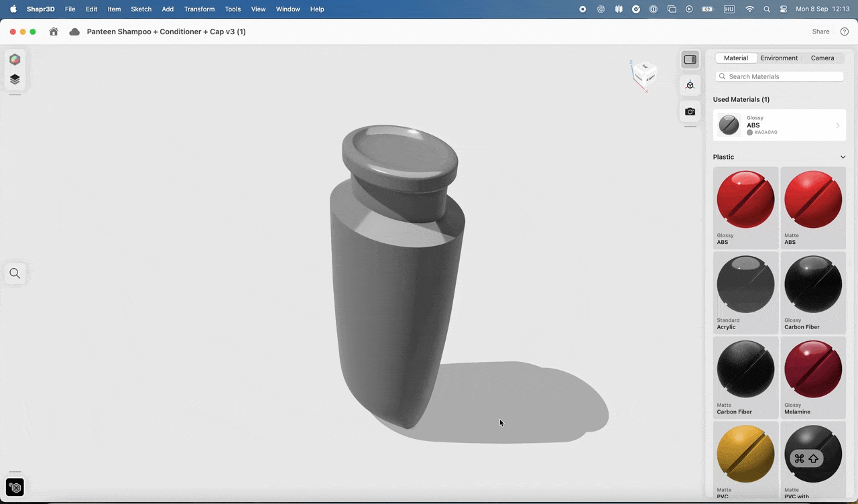Click the 1Password menu bar icon
Viewport: 858px width, 504px height.
coord(654,9)
